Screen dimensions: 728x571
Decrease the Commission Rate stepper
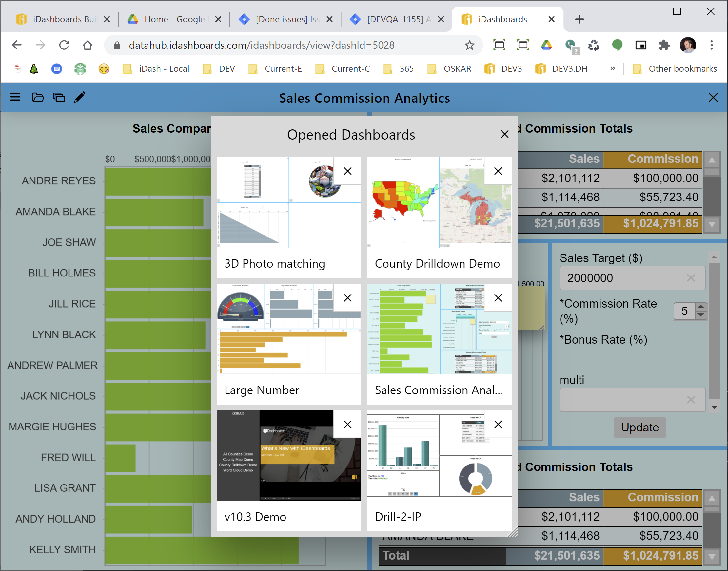click(700, 315)
